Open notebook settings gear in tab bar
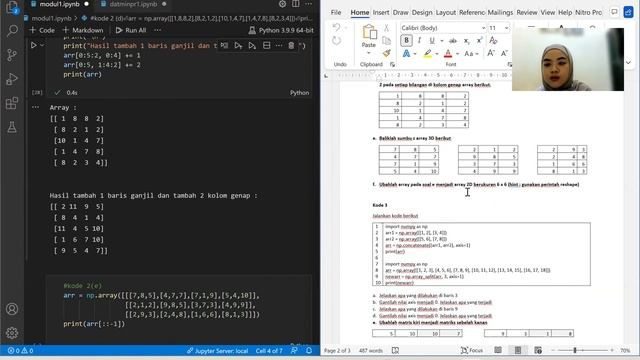 pos(282,4)
